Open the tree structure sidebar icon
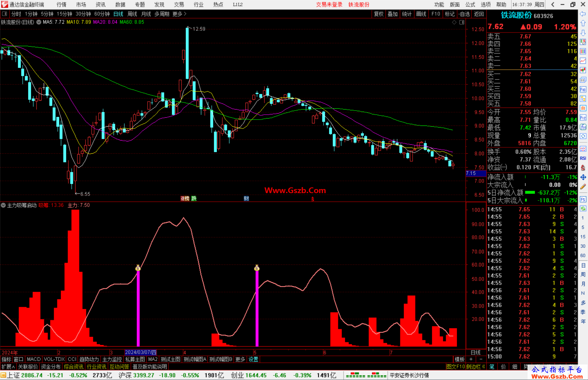The height and width of the screenshot is (380, 588). [583, 99]
